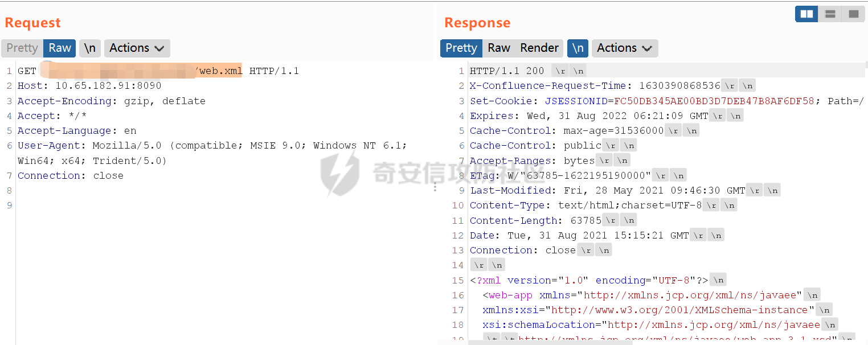868x345 pixels.
Task: Place cursor on the User-Agent header line
Action: (171, 146)
